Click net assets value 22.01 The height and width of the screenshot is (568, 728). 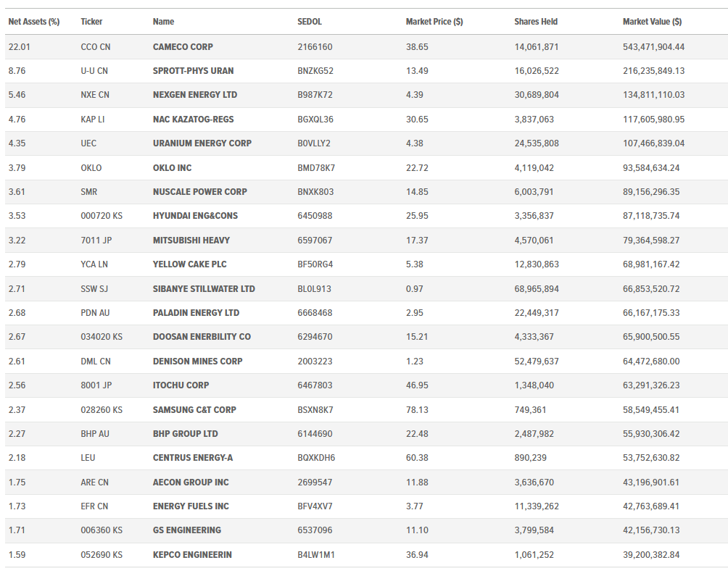pos(19,47)
